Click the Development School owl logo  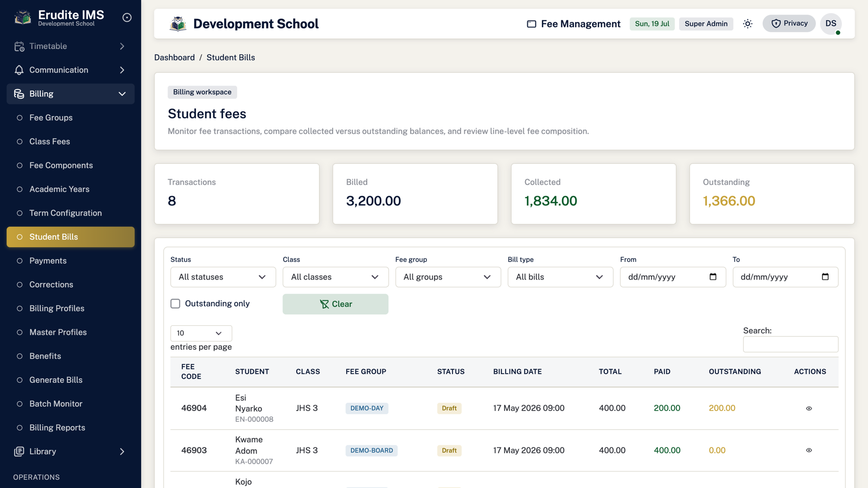click(x=178, y=24)
